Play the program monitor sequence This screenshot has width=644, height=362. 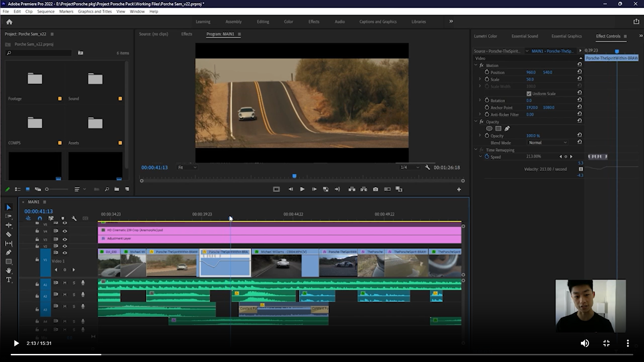coord(302,189)
